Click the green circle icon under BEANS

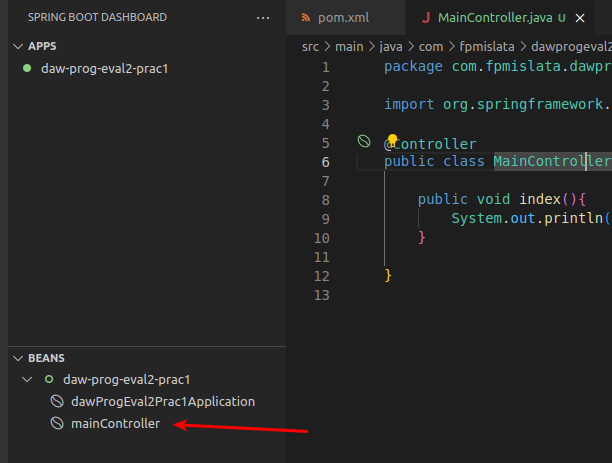pos(47,380)
